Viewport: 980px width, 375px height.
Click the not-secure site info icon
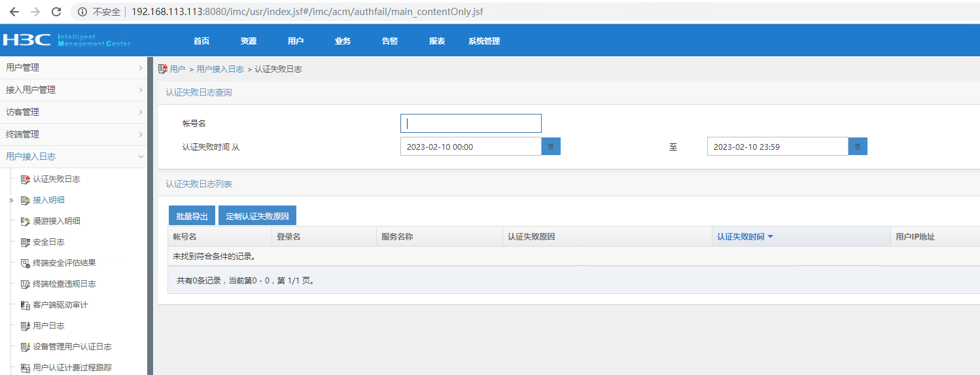[x=82, y=12]
